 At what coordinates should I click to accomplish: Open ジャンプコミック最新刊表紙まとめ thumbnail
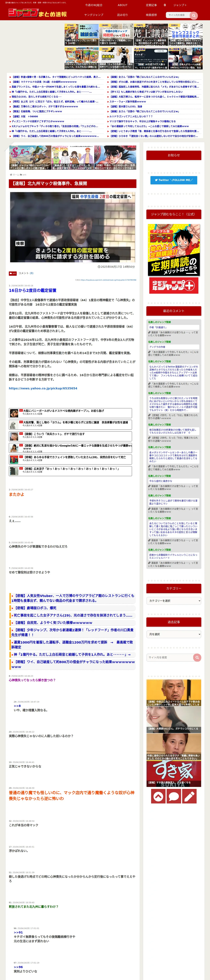click(x=186, y=35)
